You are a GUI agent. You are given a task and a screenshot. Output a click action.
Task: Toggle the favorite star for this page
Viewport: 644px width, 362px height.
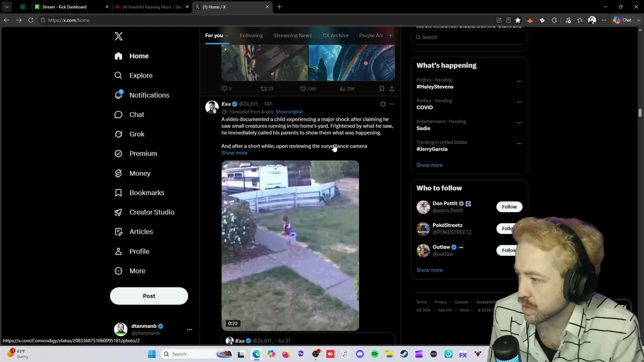point(518,20)
